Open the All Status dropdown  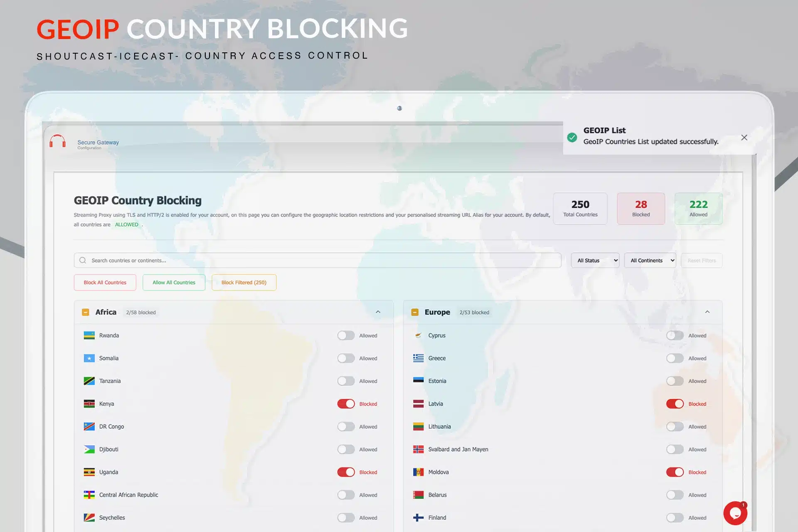coord(595,260)
